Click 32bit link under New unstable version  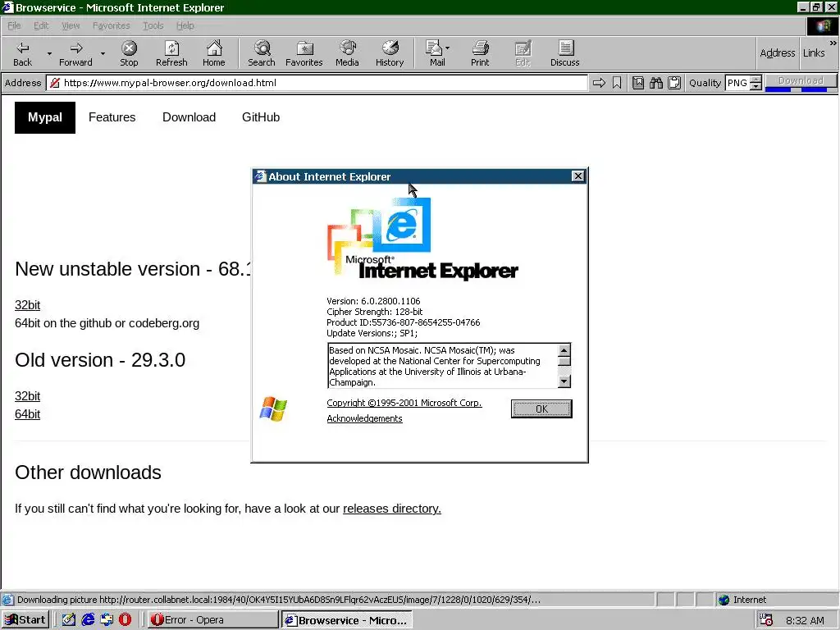coord(27,305)
